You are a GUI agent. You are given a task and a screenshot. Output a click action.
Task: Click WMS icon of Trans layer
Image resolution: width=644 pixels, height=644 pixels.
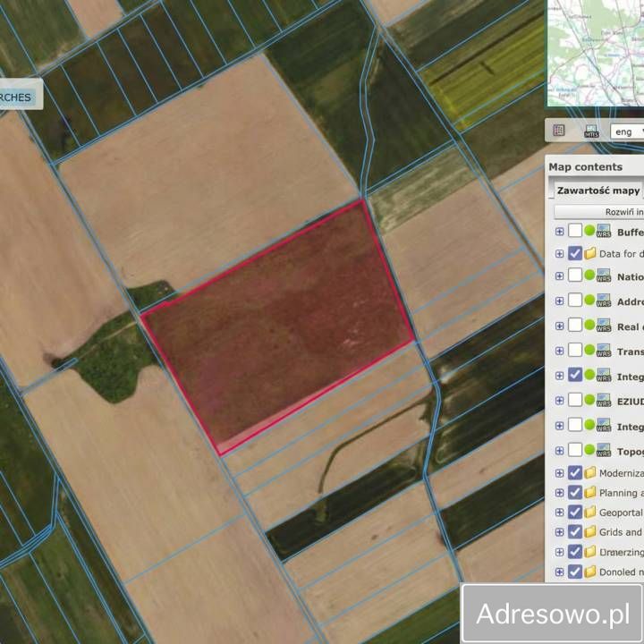[604, 351]
